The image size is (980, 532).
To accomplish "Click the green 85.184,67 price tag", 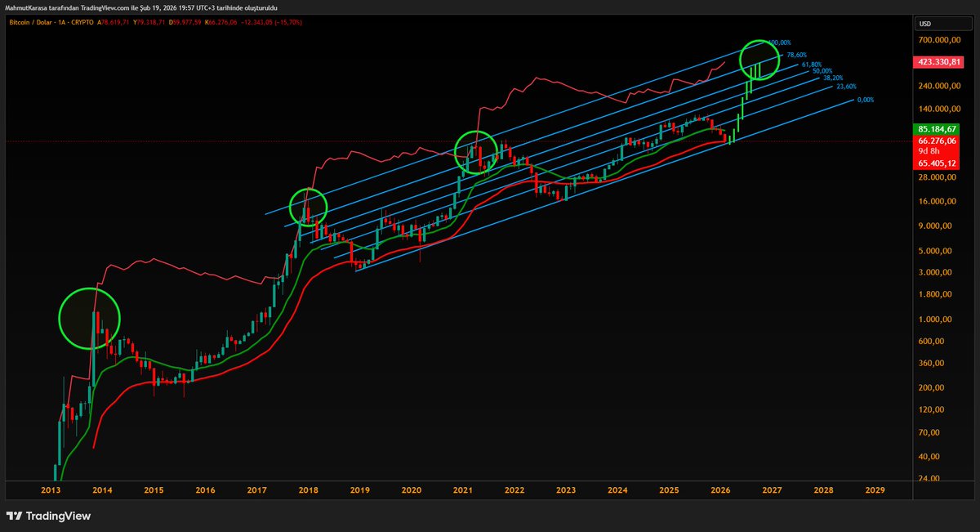I will 936,129.
